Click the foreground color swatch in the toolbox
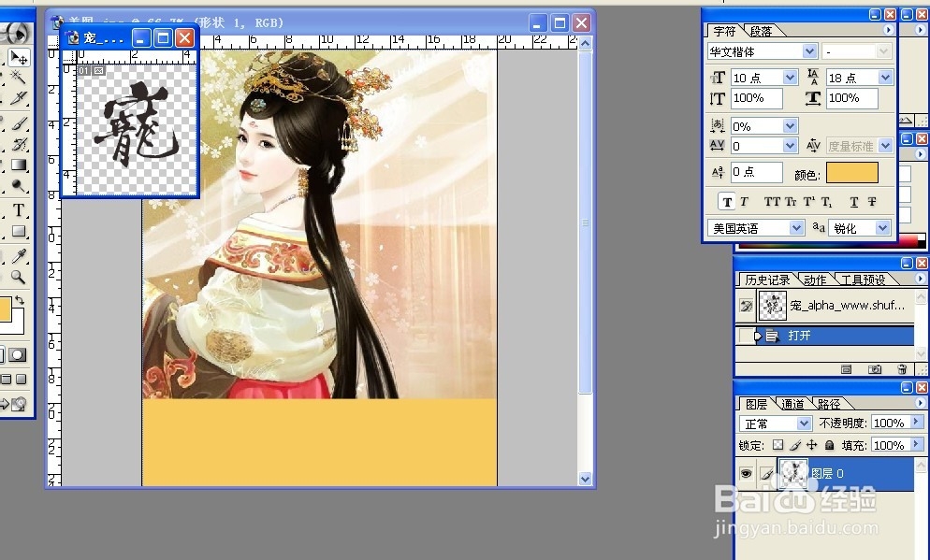Viewport: 930px width, 560px height. (6, 310)
